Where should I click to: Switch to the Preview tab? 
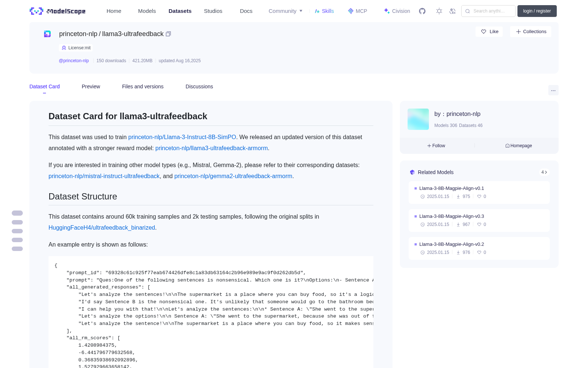coord(91,86)
